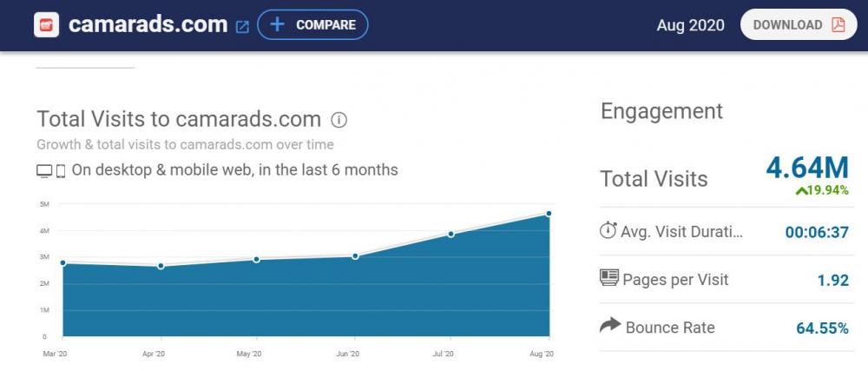Click the Apr '20 chart data point
Image resolution: width=868 pixels, height=371 pixels.
click(x=161, y=266)
